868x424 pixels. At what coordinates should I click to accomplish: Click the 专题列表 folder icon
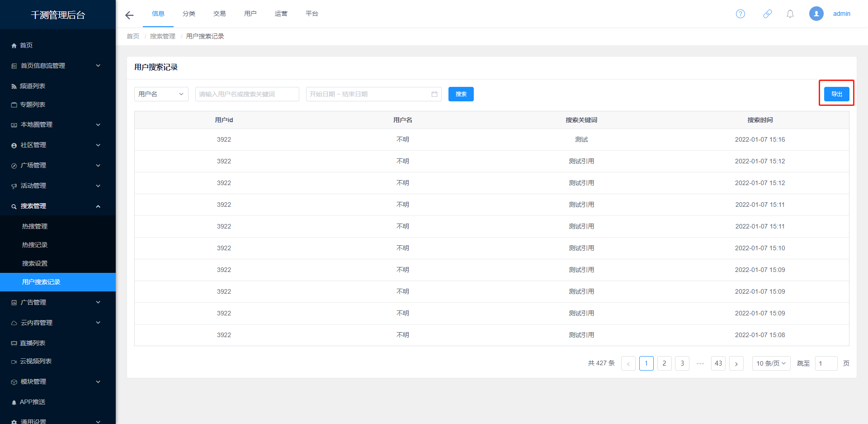(14, 105)
